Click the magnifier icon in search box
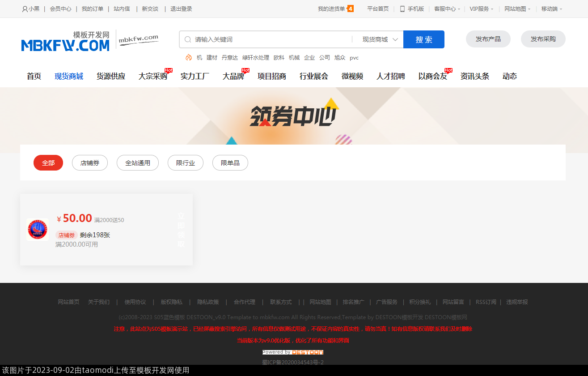588x376 pixels. pyautogui.click(x=188, y=39)
